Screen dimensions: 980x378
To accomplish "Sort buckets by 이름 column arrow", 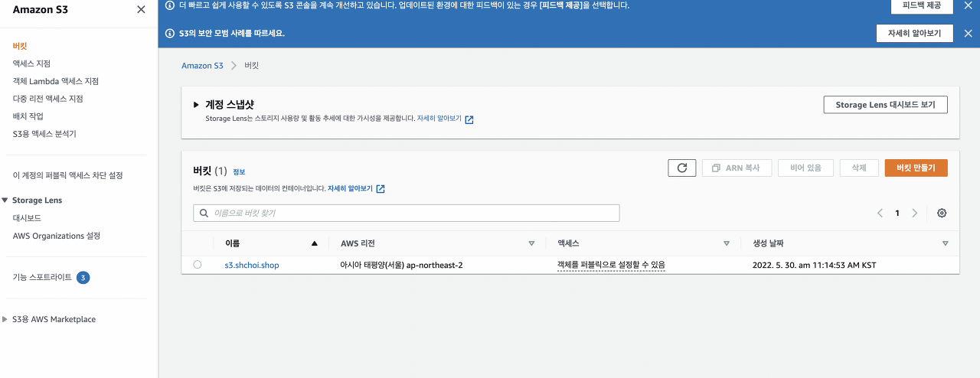I will pos(314,243).
